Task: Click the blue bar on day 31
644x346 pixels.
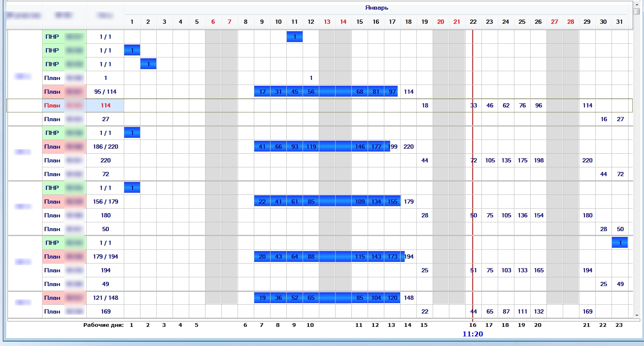Action: (x=620, y=243)
